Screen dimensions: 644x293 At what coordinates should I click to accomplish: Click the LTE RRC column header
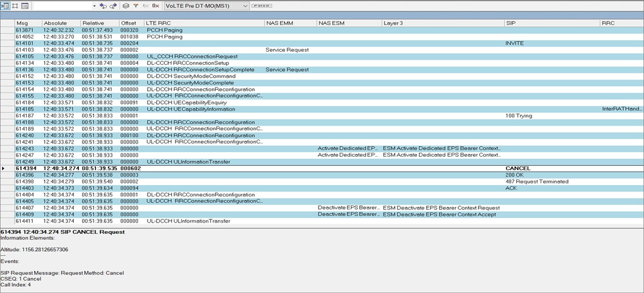tap(204, 23)
